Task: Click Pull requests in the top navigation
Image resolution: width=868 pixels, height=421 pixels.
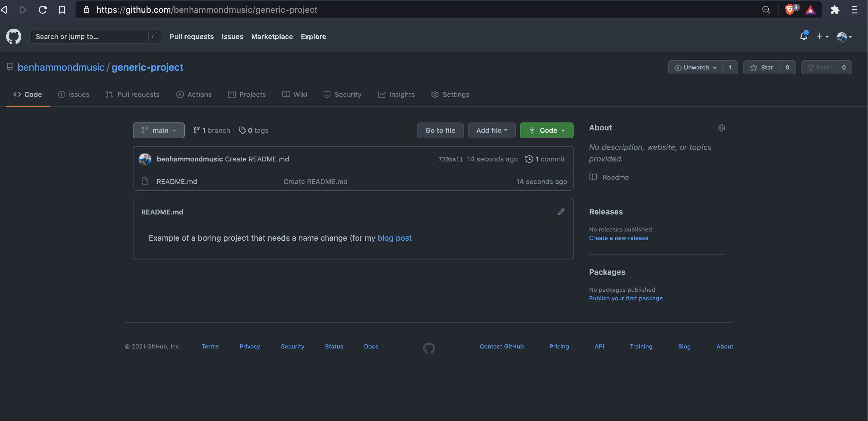Action: click(x=192, y=36)
